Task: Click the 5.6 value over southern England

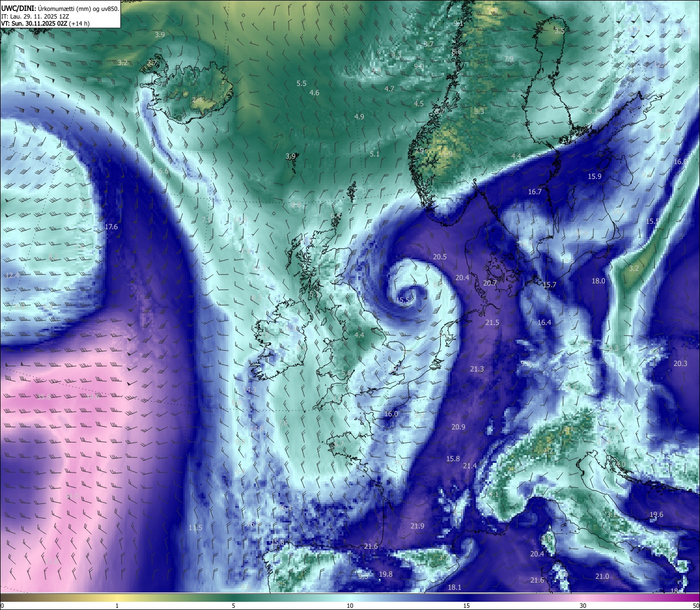Action: 346,373
